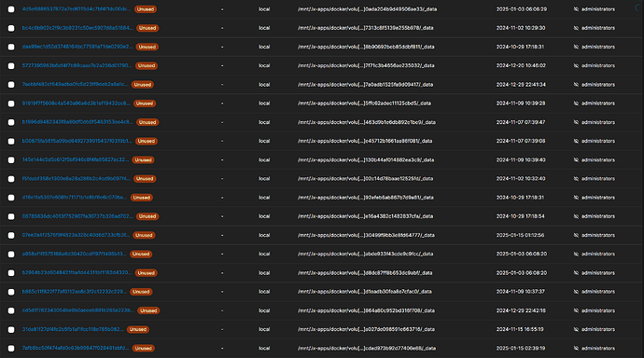Click the date 2024-11-15 16:55:19
The width and height of the screenshot is (644, 358).
520,329
